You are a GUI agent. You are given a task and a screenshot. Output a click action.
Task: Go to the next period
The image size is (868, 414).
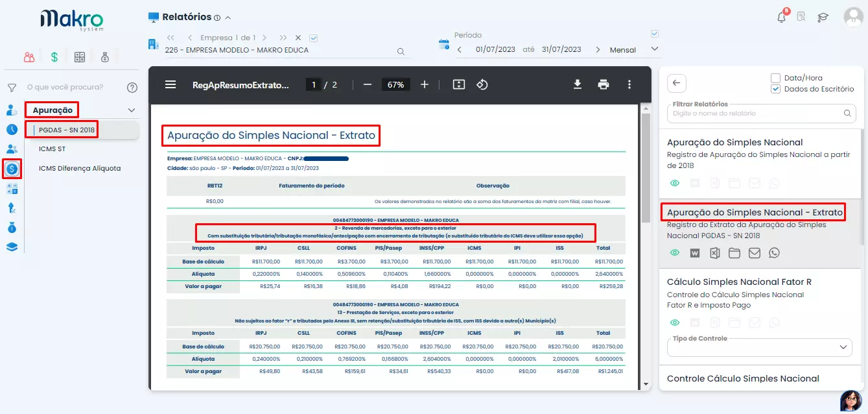tap(598, 49)
